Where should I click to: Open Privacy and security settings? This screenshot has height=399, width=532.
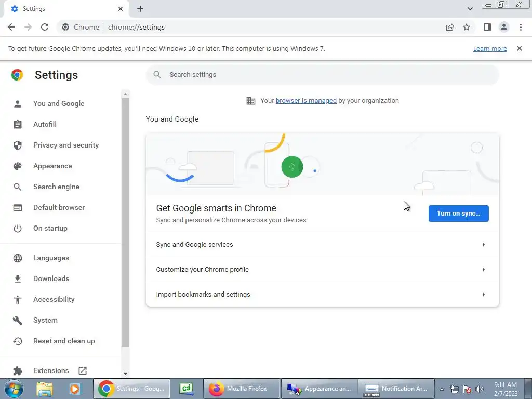(66, 145)
